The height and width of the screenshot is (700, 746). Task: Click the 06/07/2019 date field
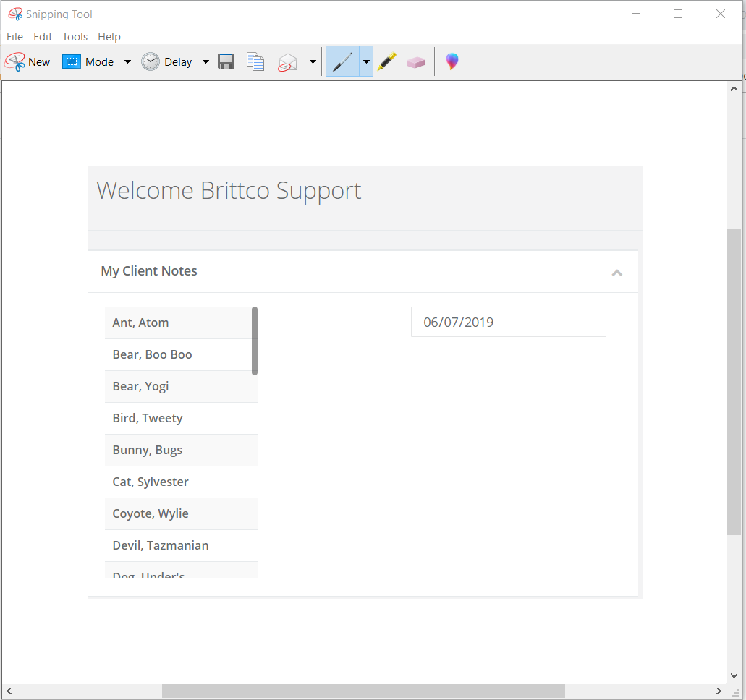[508, 323]
